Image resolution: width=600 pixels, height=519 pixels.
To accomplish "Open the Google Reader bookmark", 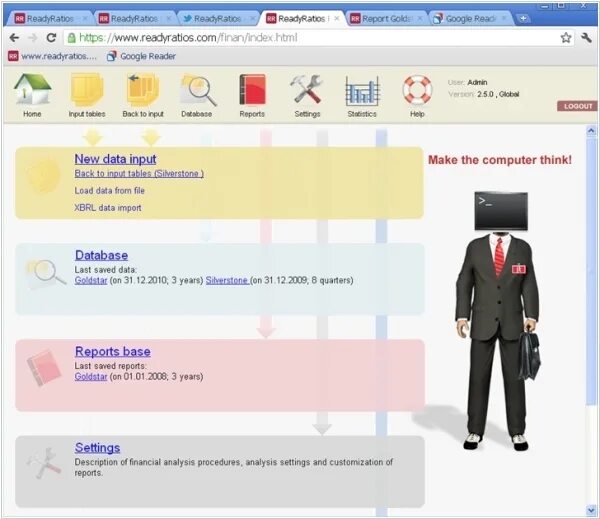I will pos(141,56).
